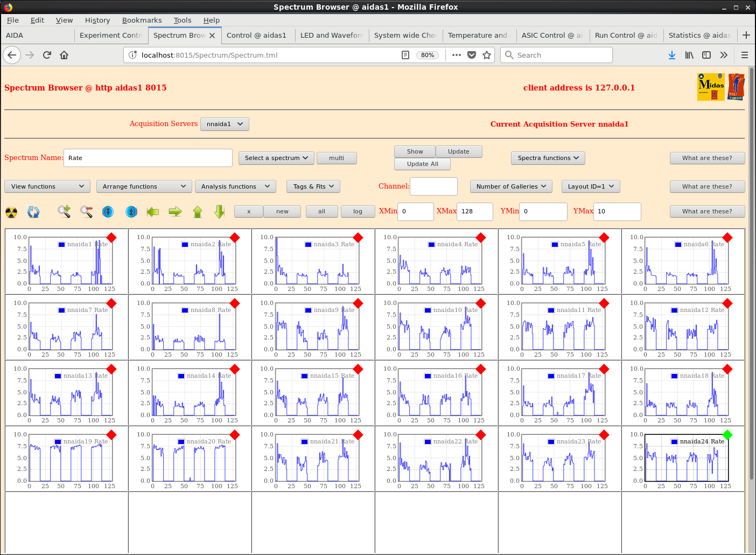The image size is (756, 555).
Task: Click the blue double down-arrow icon
Action: (108, 212)
